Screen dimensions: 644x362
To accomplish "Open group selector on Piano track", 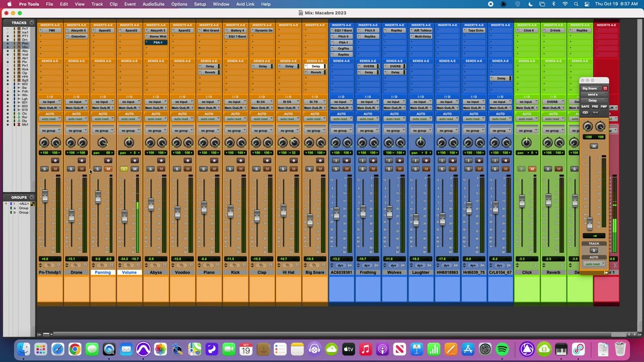I will click(x=208, y=131).
